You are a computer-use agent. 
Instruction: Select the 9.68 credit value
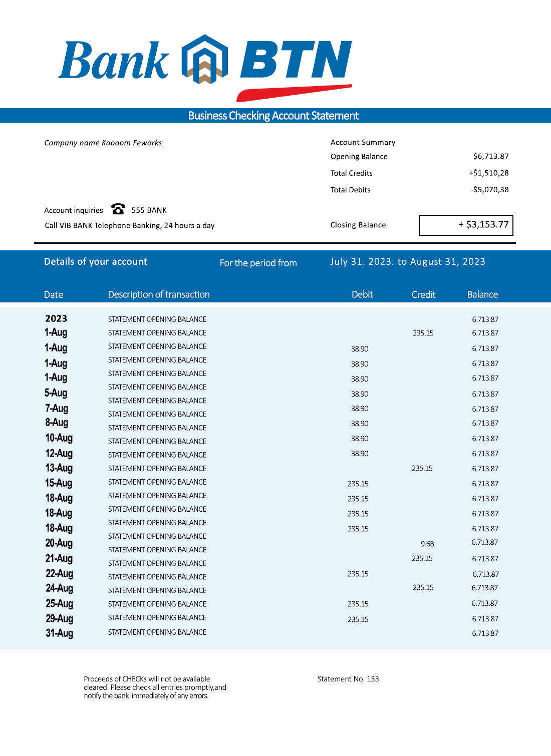(427, 544)
